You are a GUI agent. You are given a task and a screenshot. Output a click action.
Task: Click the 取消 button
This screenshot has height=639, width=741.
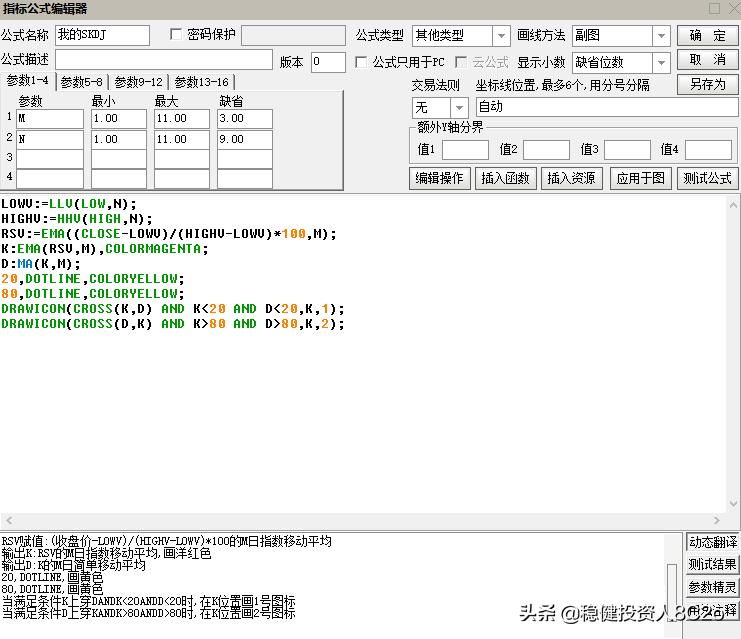pos(707,60)
